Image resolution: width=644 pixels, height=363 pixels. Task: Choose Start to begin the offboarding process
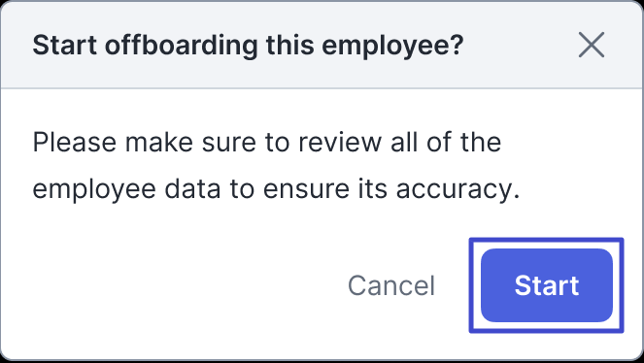tap(547, 285)
